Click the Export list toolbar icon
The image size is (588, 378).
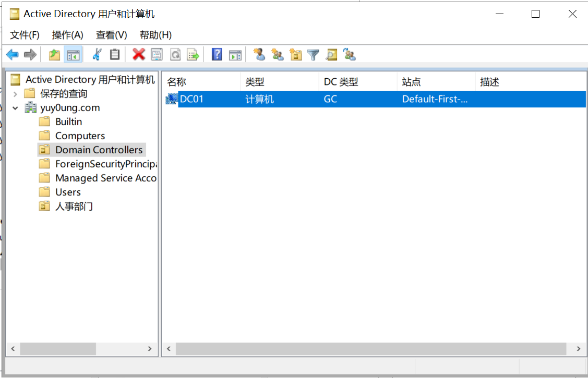193,55
